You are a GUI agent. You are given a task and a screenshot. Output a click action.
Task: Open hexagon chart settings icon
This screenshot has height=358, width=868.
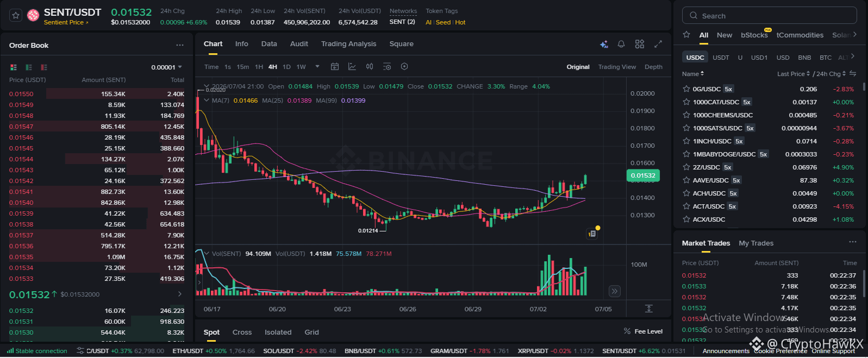(x=404, y=66)
